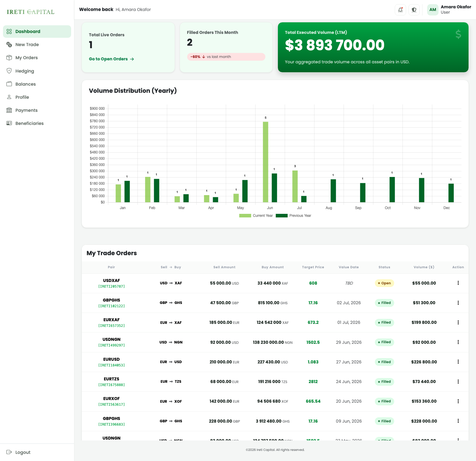This screenshot has height=461, width=476.
Task: Sort by the Value Date column header
Action: (349, 267)
